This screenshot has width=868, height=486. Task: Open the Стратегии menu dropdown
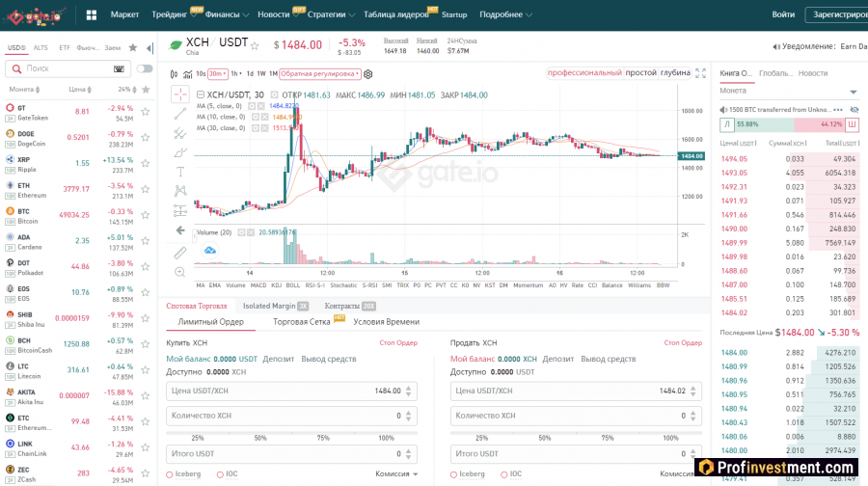pos(331,14)
